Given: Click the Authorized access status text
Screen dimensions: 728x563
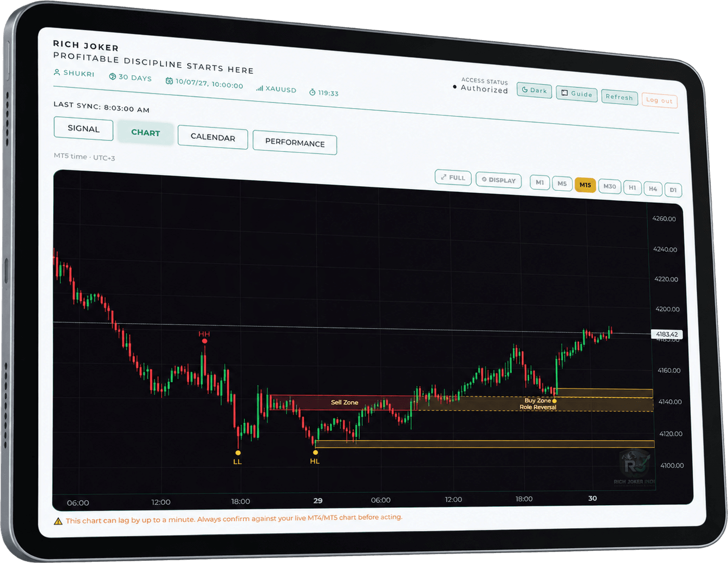Looking at the screenshot, I should click(x=484, y=89).
